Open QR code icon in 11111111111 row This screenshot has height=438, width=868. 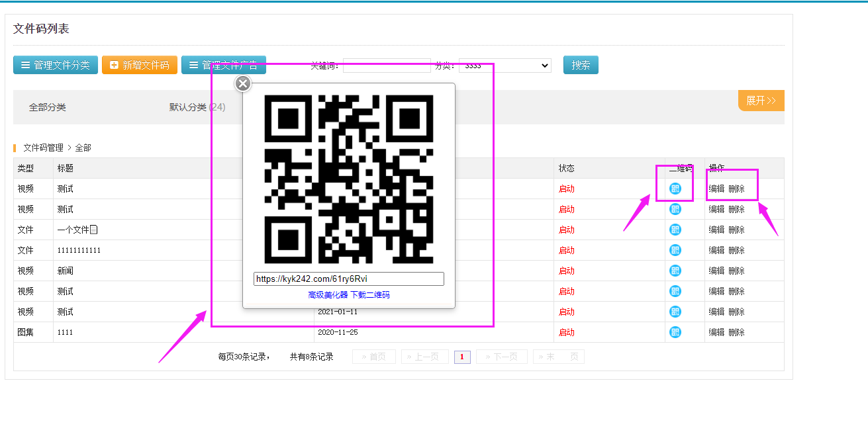click(675, 250)
